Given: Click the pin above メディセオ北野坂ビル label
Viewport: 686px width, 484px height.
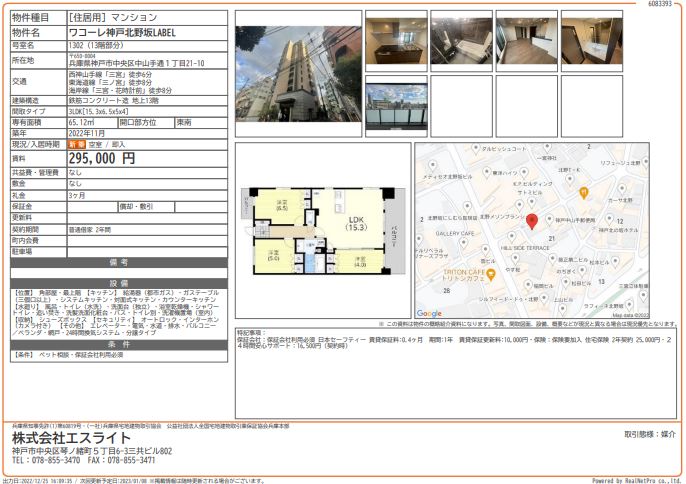Looking at the screenshot, I should pos(432,166).
